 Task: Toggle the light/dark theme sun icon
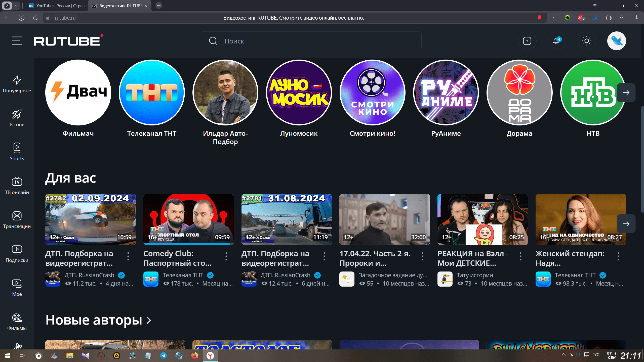pos(586,41)
